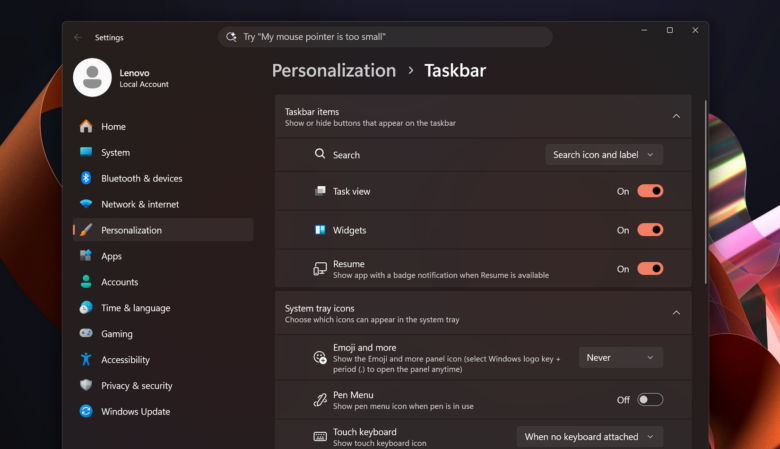
Task: Open Privacy & security settings
Action: [163, 385]
